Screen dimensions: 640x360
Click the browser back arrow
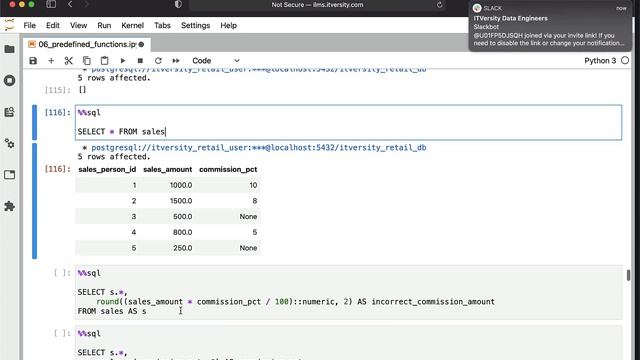coord(70,4)
